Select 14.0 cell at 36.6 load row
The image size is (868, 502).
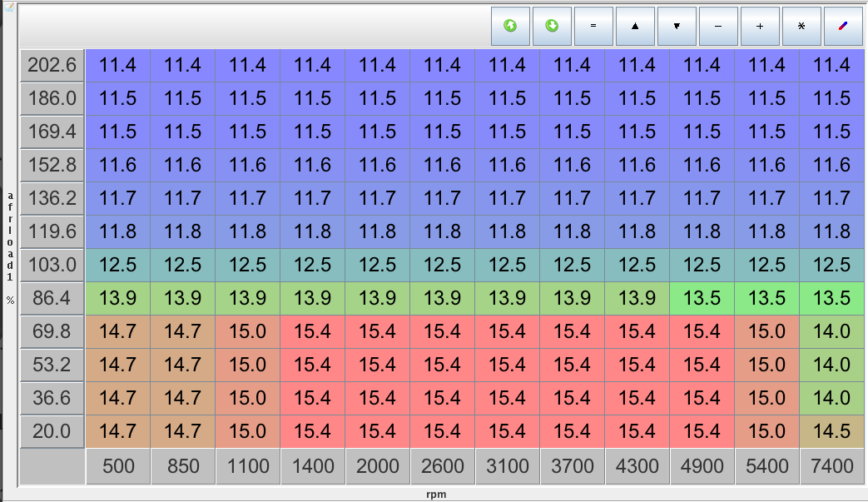coord(832,398)
